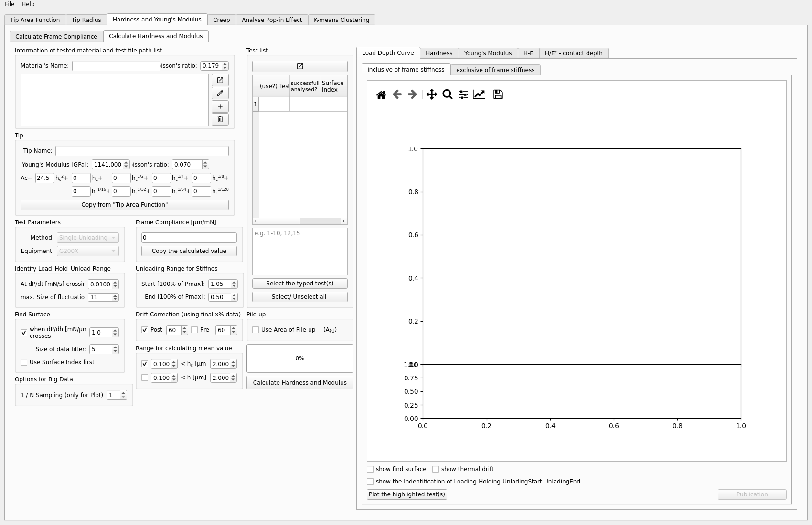
Task: Open the File menu
Action: coord(10,4)
